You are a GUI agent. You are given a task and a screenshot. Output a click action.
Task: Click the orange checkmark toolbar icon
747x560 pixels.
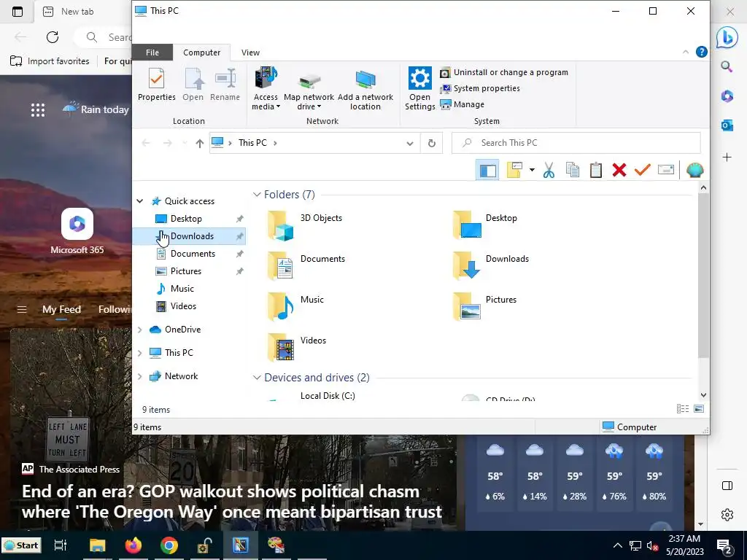(642, 169)
